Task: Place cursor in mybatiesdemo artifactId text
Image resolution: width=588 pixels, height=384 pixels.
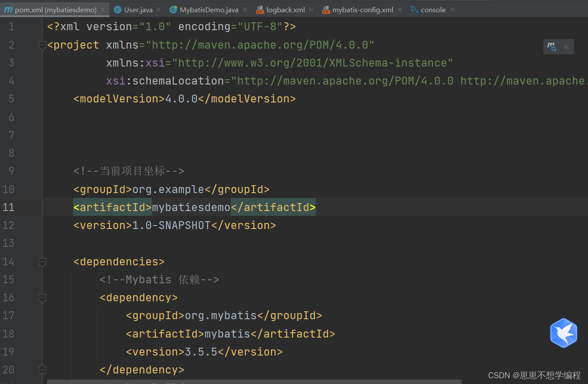Action: pos(191,207)
